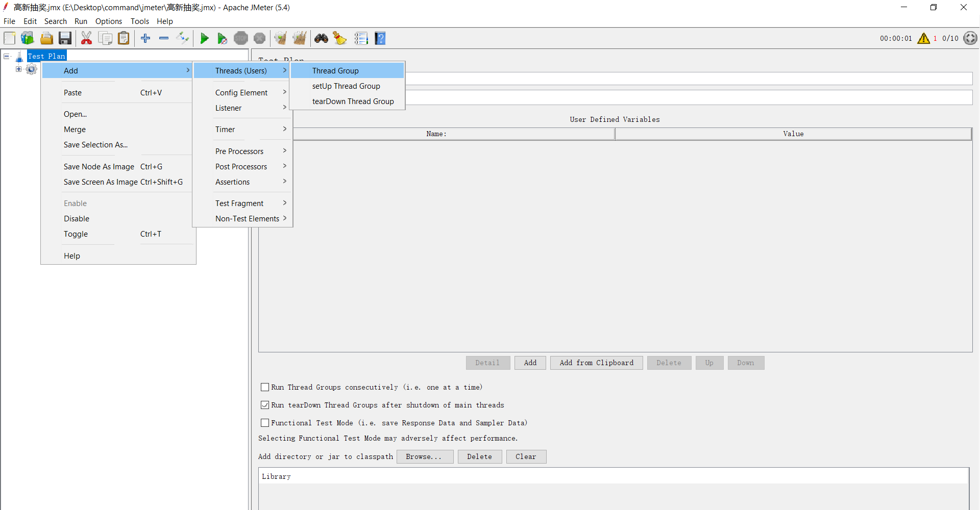Click the Value column header

(793, 134)
